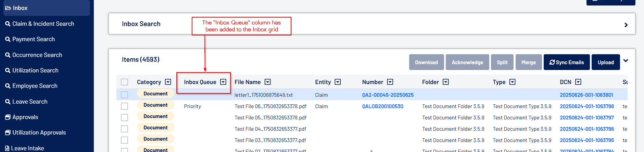This screenshot has width=644, height=152.
Task: Open the DCN column filter icon
Action: tap(578, 82)
